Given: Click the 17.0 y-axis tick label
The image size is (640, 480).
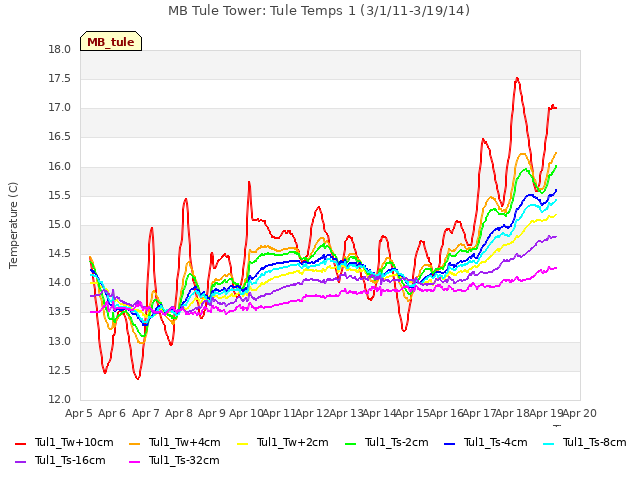Looking at the screenshot, I should click(60, 108).
